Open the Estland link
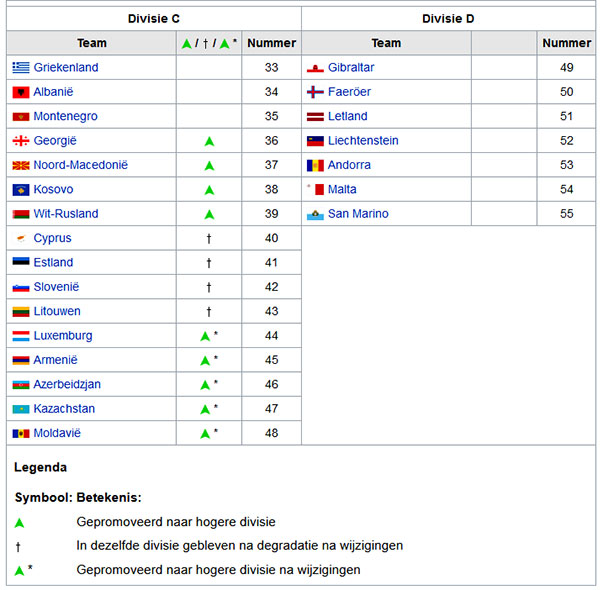This screenshot has height=590, width=603. pyautogui.click(x=53, y=263)
